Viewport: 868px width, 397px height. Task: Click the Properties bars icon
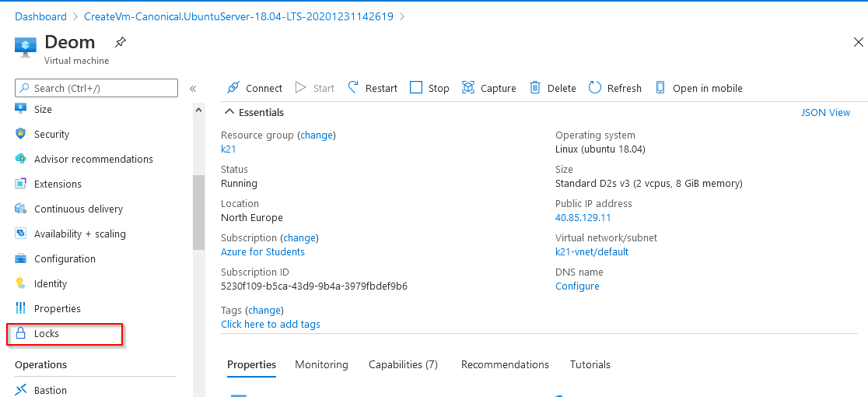[21, 308]
